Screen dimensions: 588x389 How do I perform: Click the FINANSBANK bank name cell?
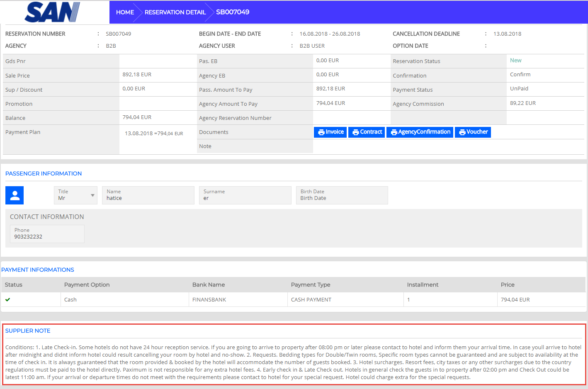pos(209,299)
